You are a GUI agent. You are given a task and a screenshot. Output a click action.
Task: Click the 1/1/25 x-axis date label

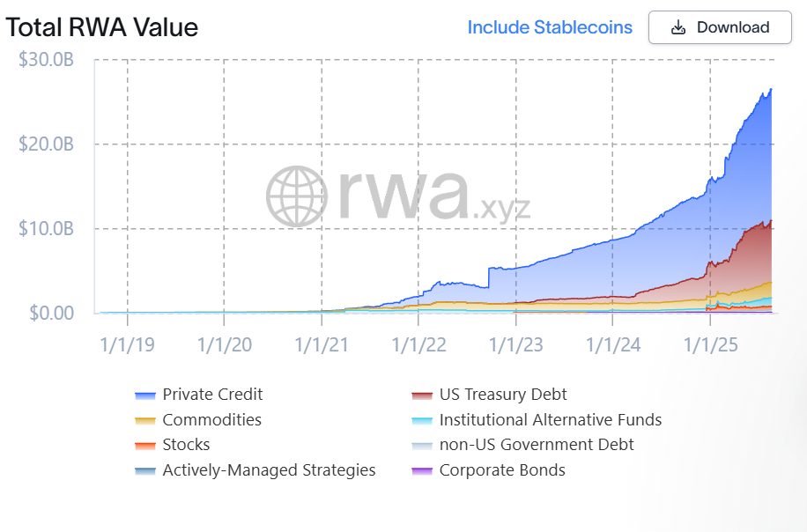click(712, 344)
